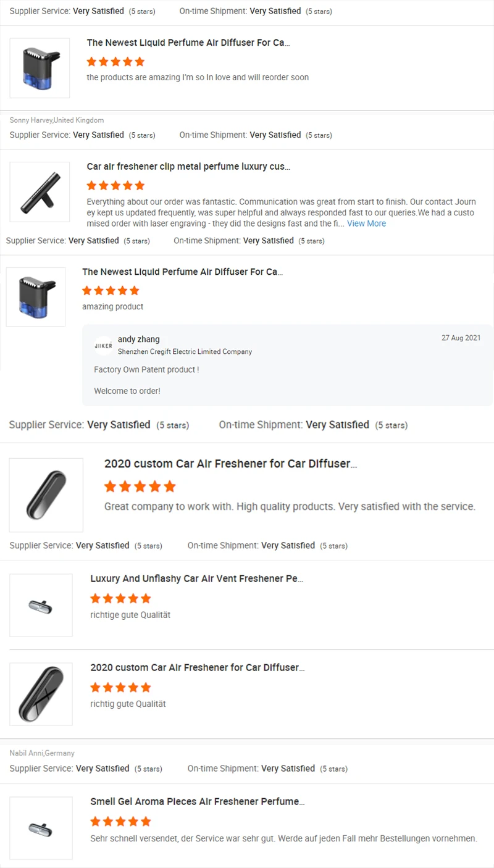Open the large 2020 custom freshener thumbnail
The width and height of the screenshot is (494, 868).
pos(46,495)
